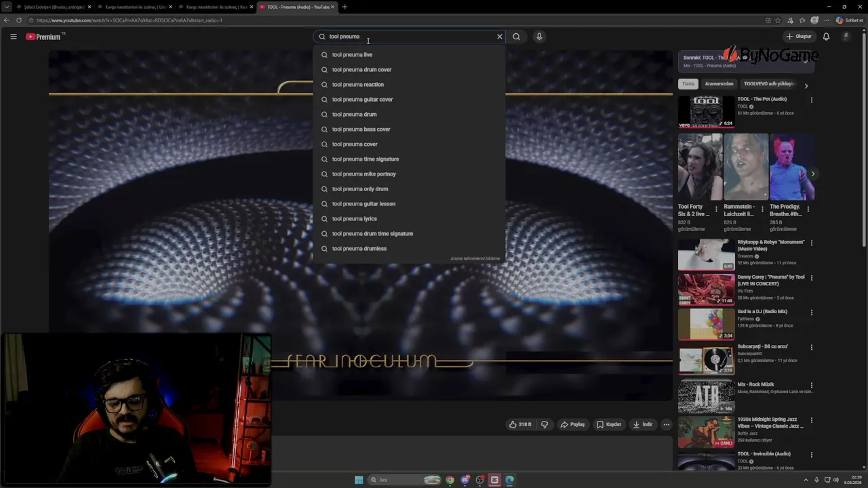The image size is (868, 488).
Task: Open the options menu for TOOL - The Pot
Action: (x=811, y=100)
